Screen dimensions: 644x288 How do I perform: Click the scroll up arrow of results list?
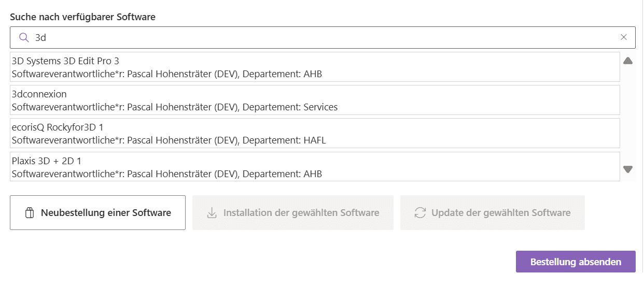tap(628, 61)
